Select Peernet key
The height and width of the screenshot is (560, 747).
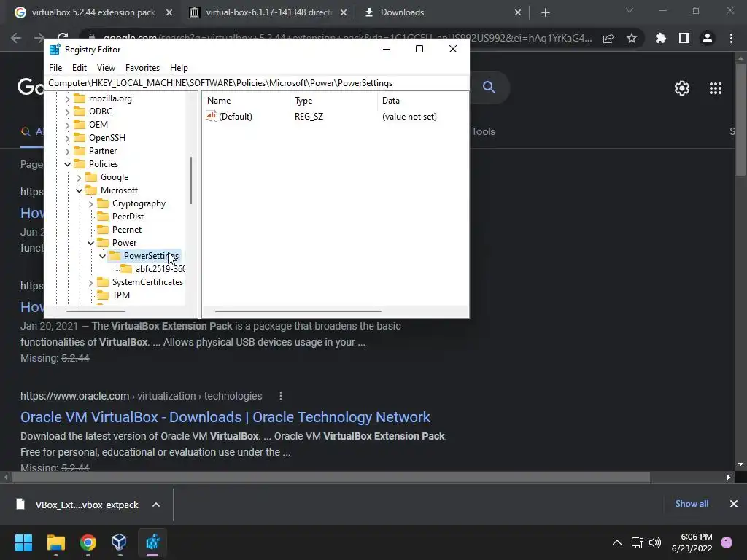[127, 230]
